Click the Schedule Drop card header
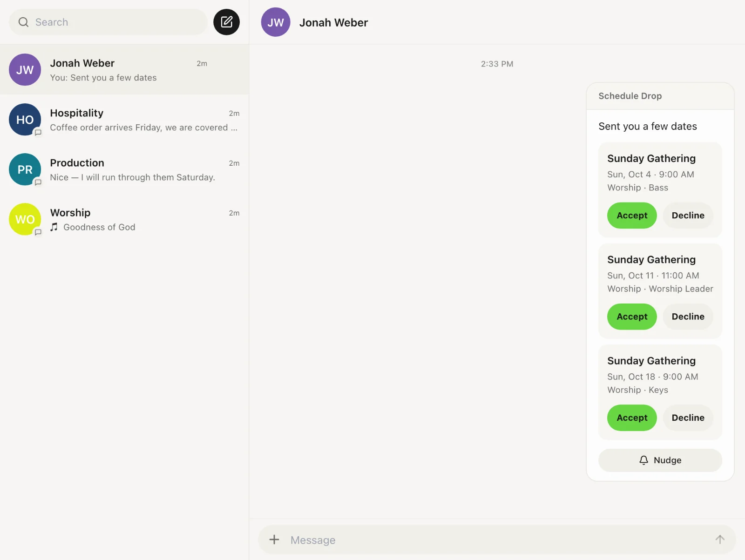 [x=660, y=96]
